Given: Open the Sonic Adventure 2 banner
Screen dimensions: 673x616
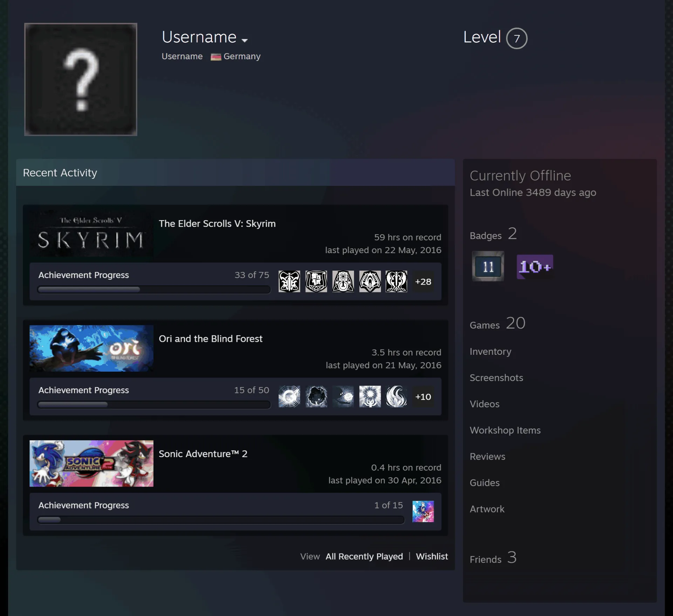Looking at the screenshot, I should point(91,463).
